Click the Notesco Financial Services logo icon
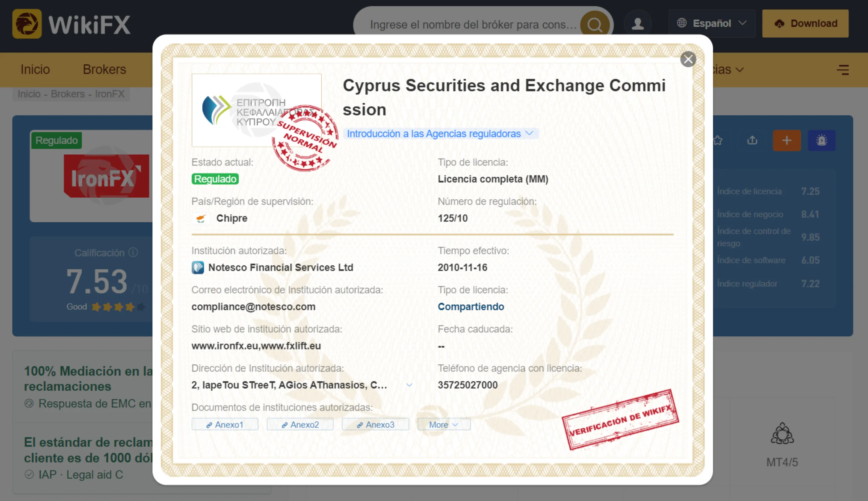 click(x=198, y=267)
